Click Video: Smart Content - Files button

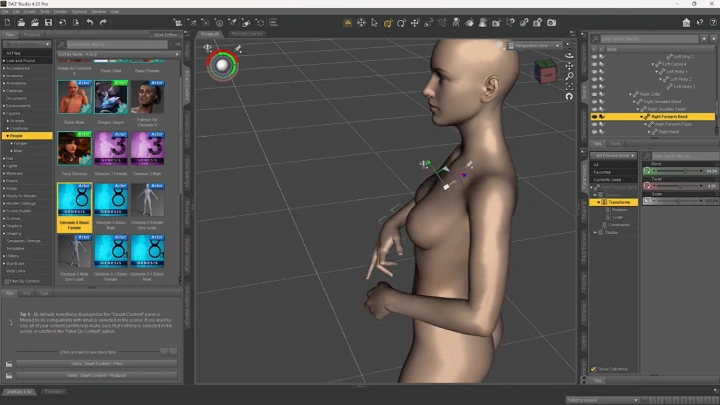(x=97, y=364)
